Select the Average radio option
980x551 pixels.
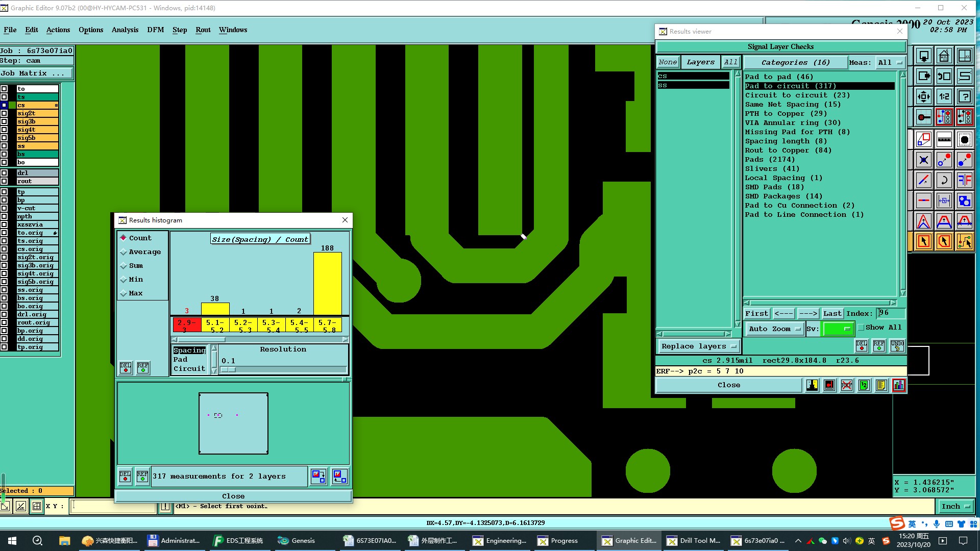click(124, 252)
